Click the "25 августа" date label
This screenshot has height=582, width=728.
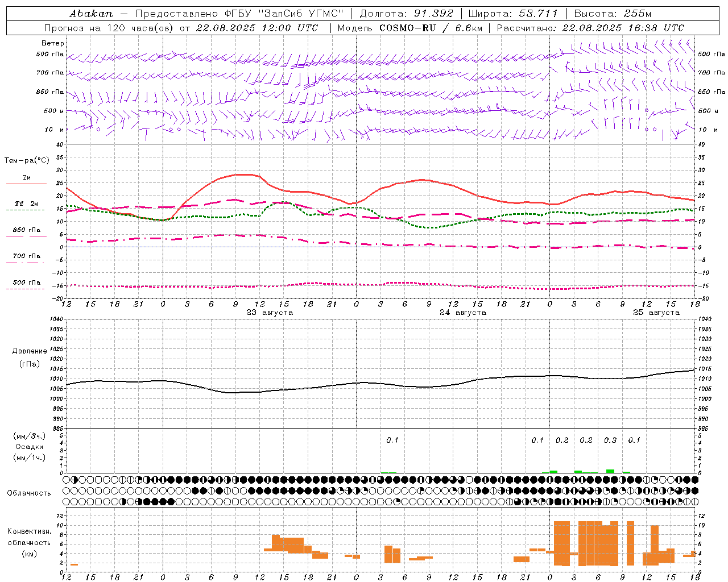click(x=656, y=313)
